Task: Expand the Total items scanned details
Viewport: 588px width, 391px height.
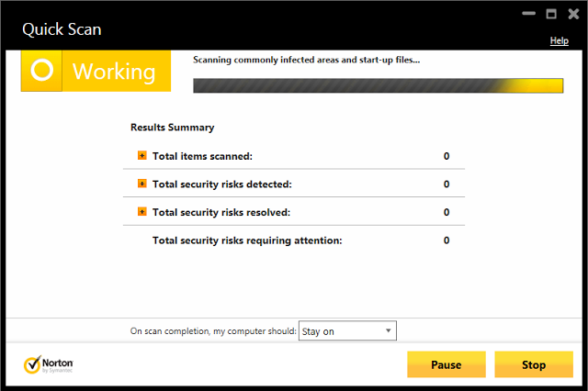Action: [x=141, y=156]
